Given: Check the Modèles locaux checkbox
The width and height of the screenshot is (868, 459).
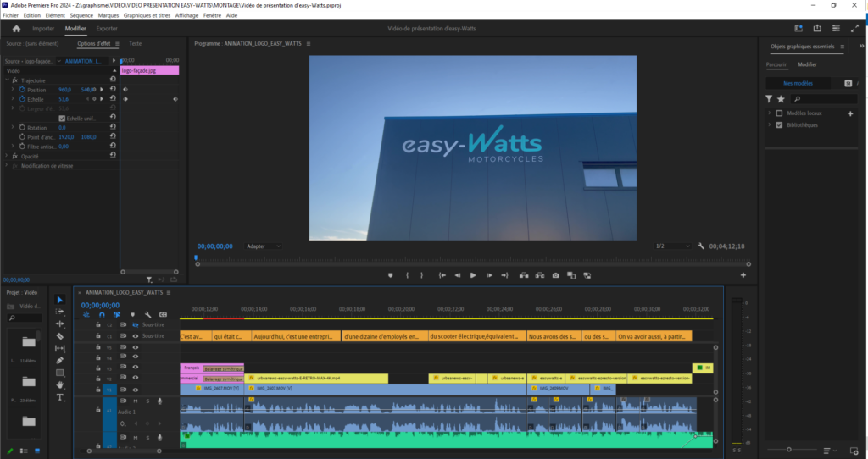Looking at the screenshot, I should coord(780,113).
